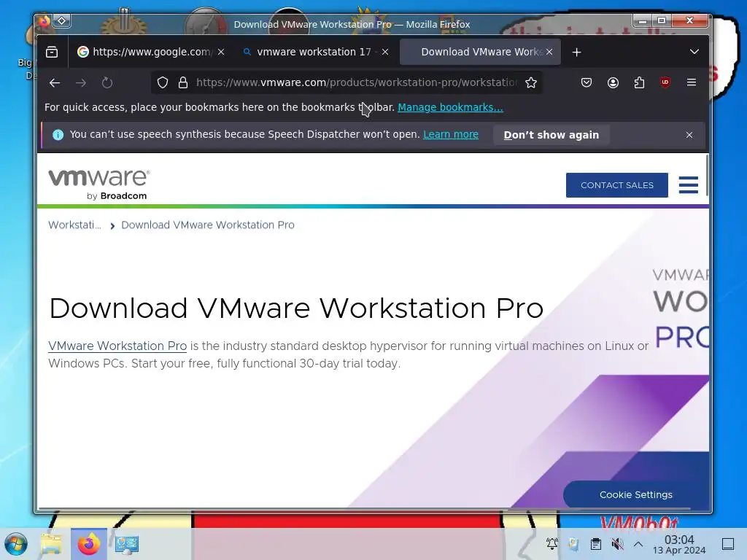Open uBlock Origin extension popup
Screen dimensions: 747x560
(665, 82)
